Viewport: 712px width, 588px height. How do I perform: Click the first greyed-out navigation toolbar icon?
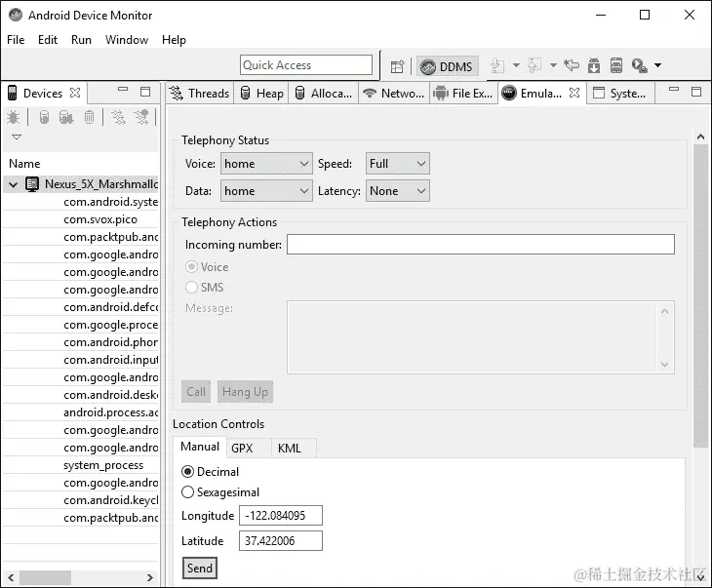point(498,66)
